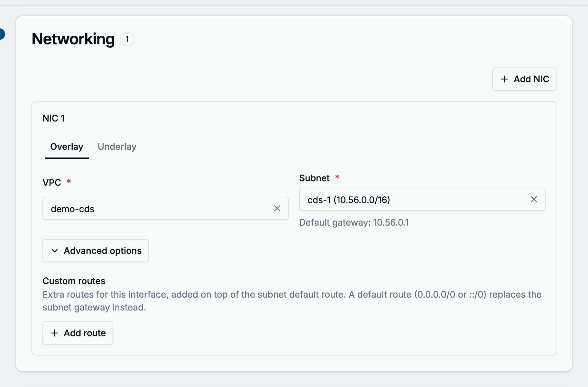The image size is (588, 387).
Task: Switch to the Underlay tab
Action: pyautogui.click(x=117, y=147)
